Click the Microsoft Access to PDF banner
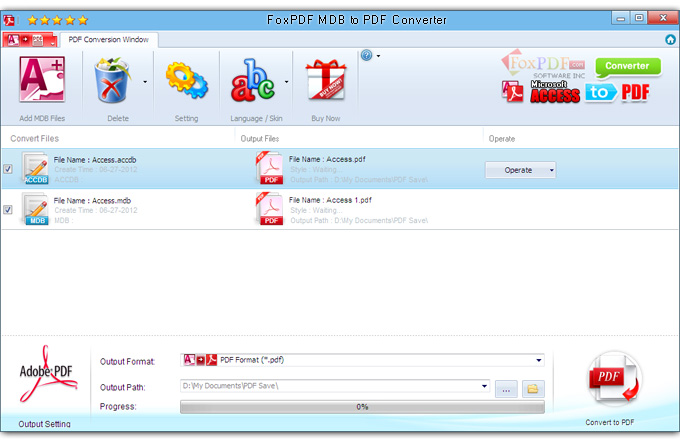The height and width of the screenshot is (440, 680). click(x=576, y=92)
